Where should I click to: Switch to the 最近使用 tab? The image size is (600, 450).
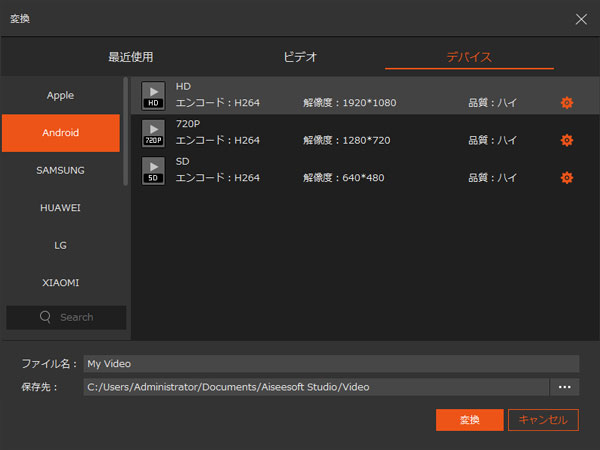(131, 57)
